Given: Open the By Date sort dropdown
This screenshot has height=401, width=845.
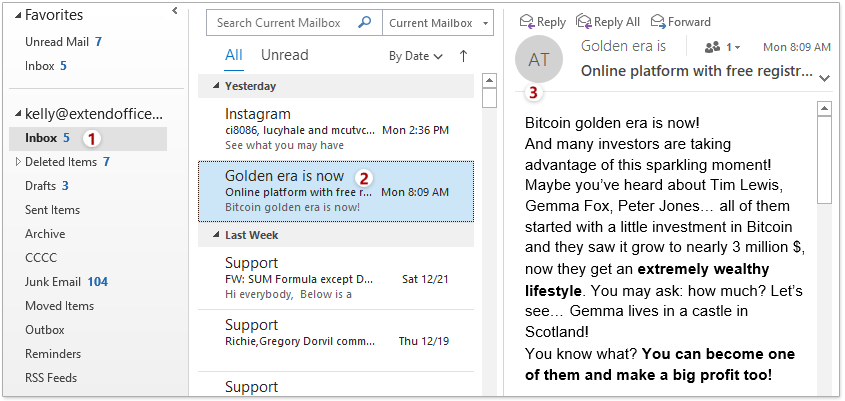Looking at the screenshot, I should 415,56.
